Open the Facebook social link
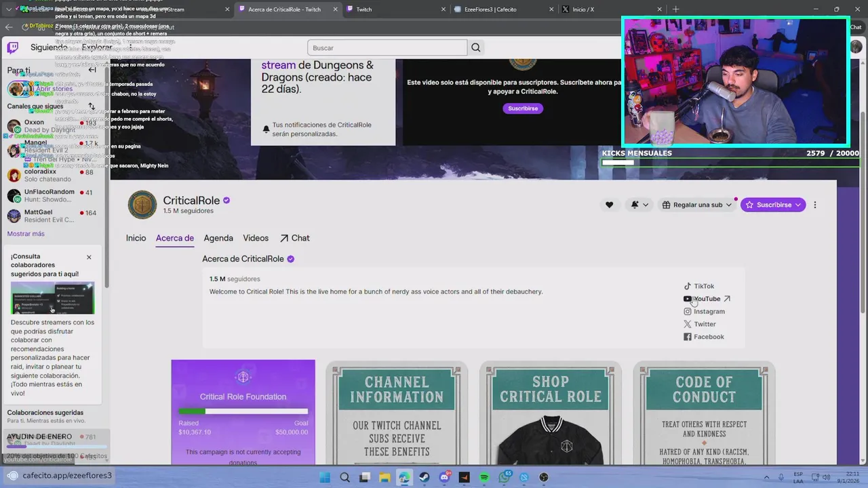Viewport: 868px width, 488px height. (x=703, y=337)
